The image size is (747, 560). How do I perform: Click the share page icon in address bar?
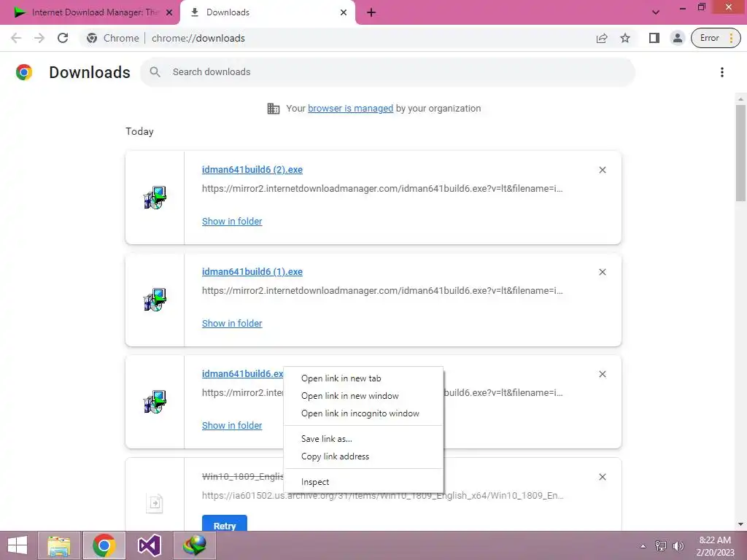tap(602, 38)
